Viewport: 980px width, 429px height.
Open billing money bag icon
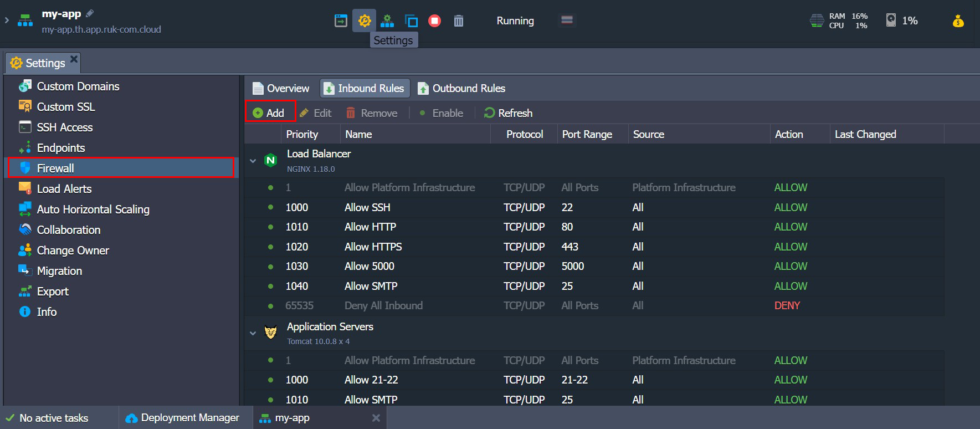(958, 21)
